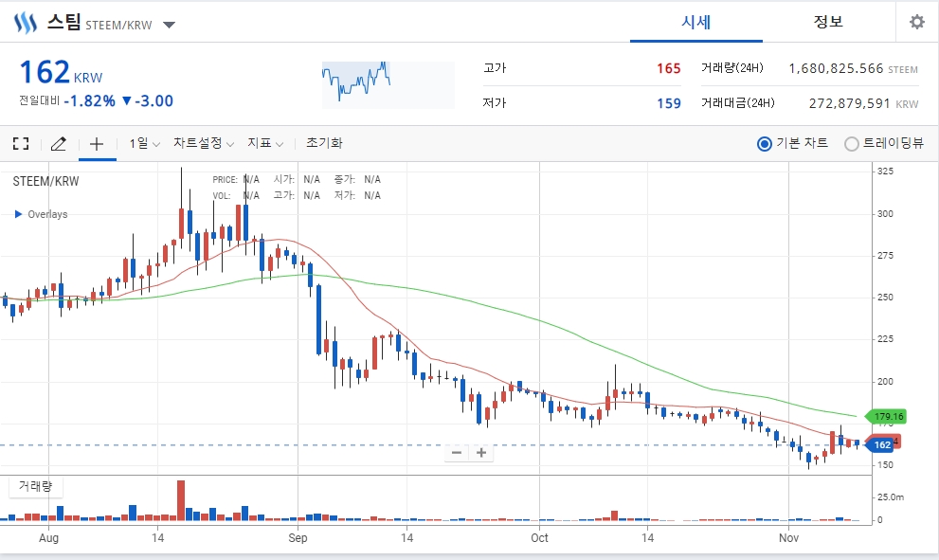This screenshot has height=560, width=939.
Task: Activate the crosshair plus tool
Action: [x=97, y=143]
